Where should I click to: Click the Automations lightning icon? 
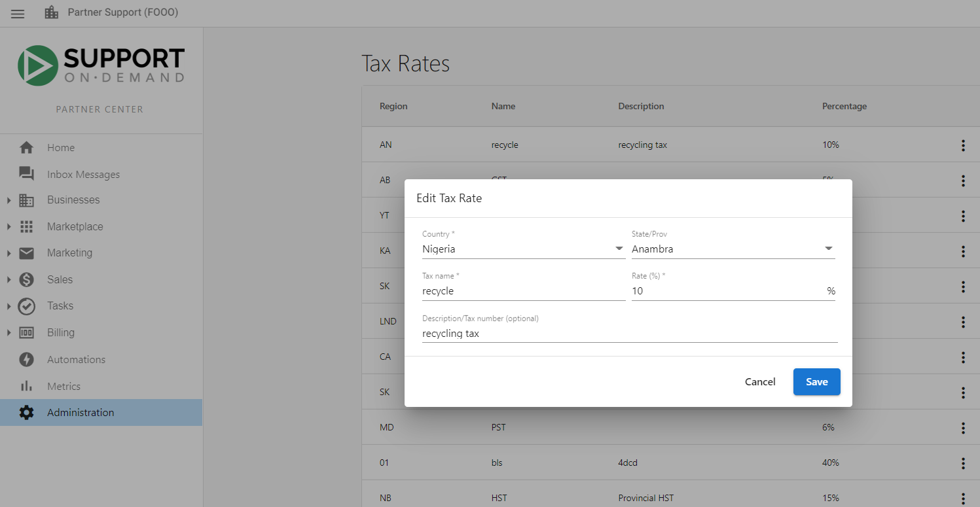26,359
